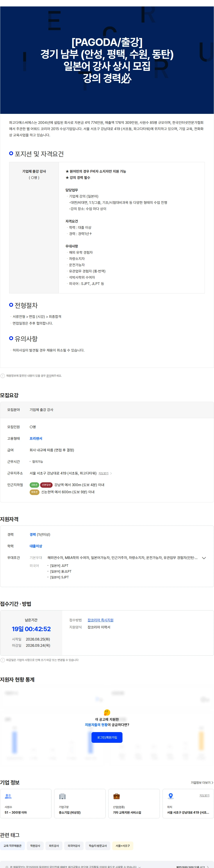Open 기업정보 더보기 link
214x868 pixels.
(202, 782)
